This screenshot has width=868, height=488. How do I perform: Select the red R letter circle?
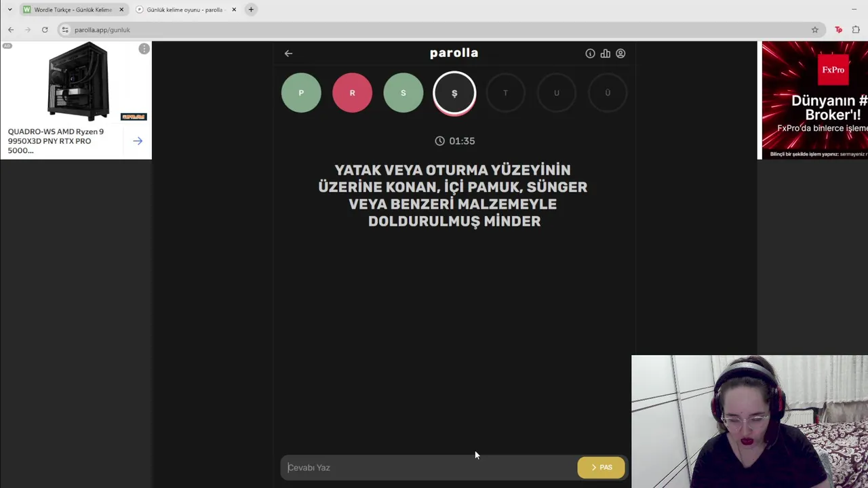(x=352, y=93)
